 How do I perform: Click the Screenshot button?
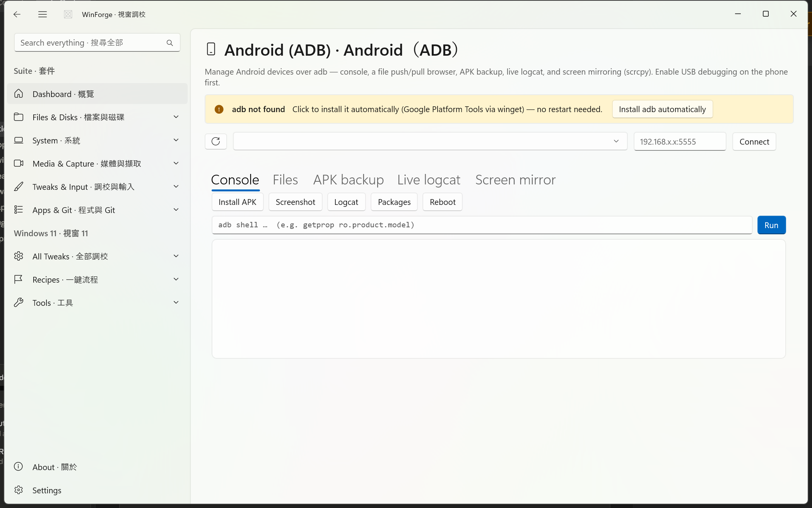tap(295, 202)
